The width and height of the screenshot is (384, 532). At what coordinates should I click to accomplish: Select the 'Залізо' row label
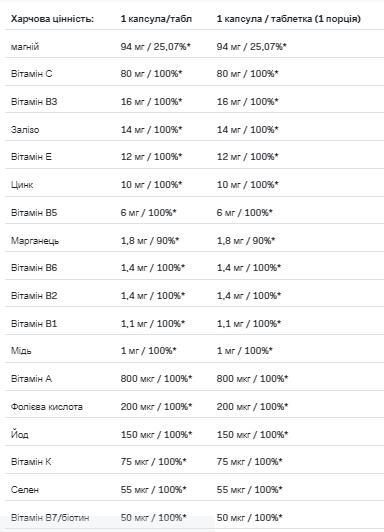pyautogui.click(x=25, y=130)
